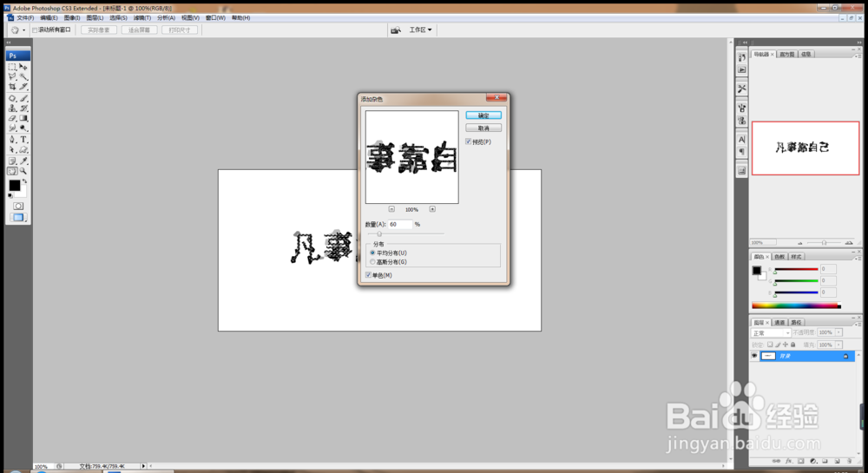Toggle lock image pixels in Layers panel
The width and height of the screenshot is (868, 473).
click(x=777, y=345)
